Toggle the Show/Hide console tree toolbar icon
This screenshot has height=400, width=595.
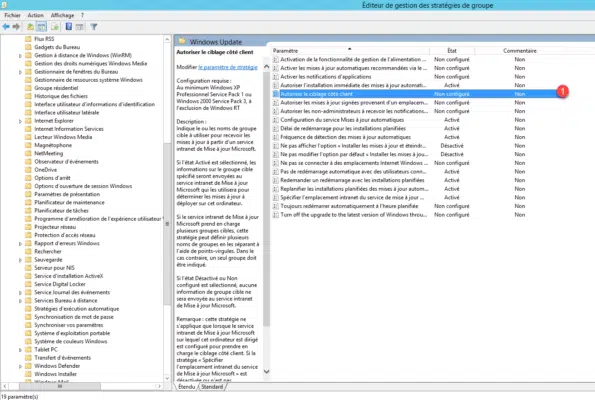[x=41, y=27]
